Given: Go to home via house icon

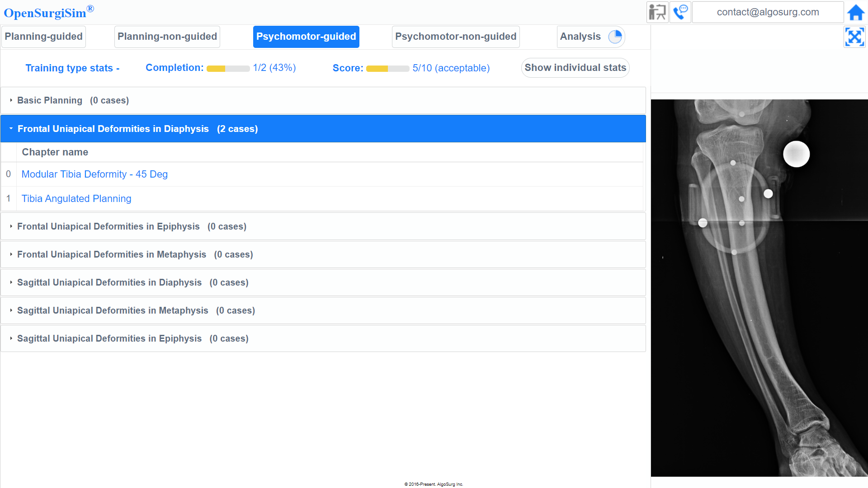Looking at the screenshot, I should click(x=855, y=12).
